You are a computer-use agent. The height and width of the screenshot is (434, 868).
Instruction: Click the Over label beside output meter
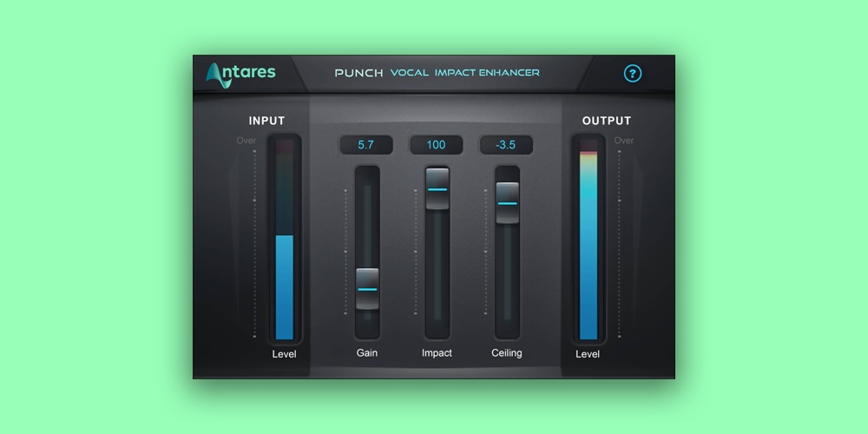pyautogui.click(x=624, y=141)
